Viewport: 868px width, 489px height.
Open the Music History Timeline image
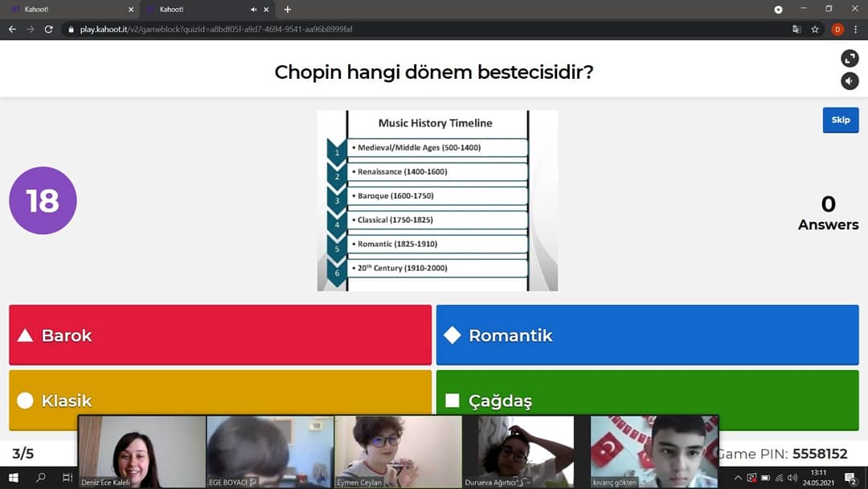[x=437, y=200]
